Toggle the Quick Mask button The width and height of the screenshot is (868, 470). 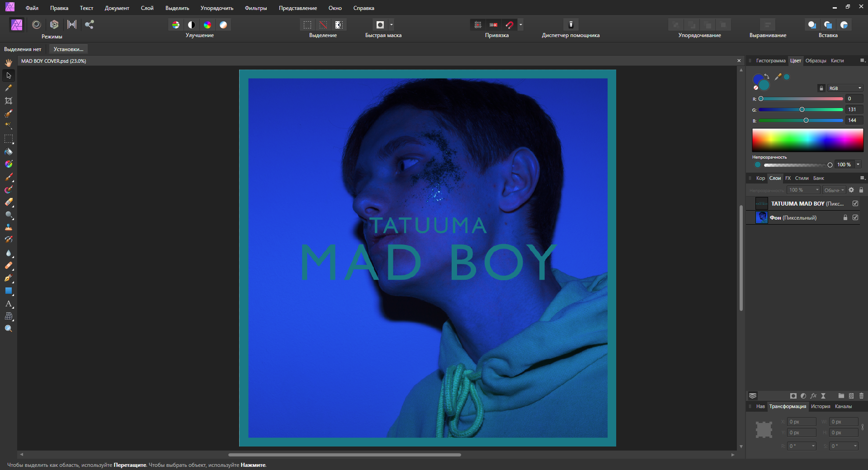380,25
